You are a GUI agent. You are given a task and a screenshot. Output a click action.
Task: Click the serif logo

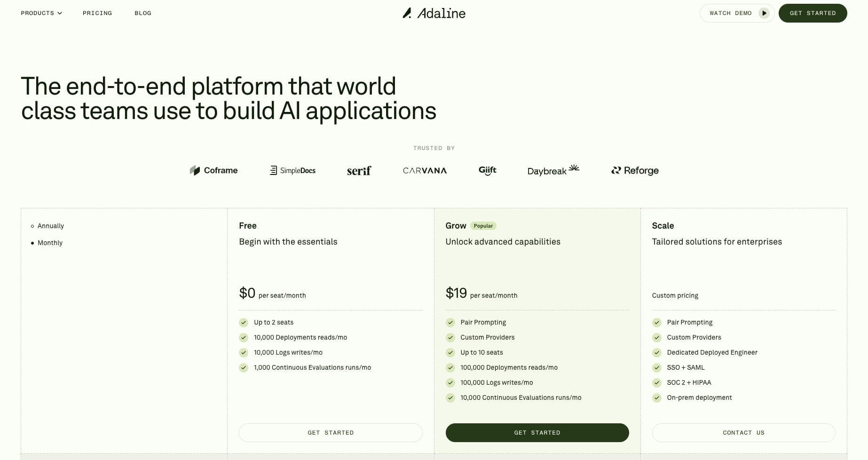(359, 171)
